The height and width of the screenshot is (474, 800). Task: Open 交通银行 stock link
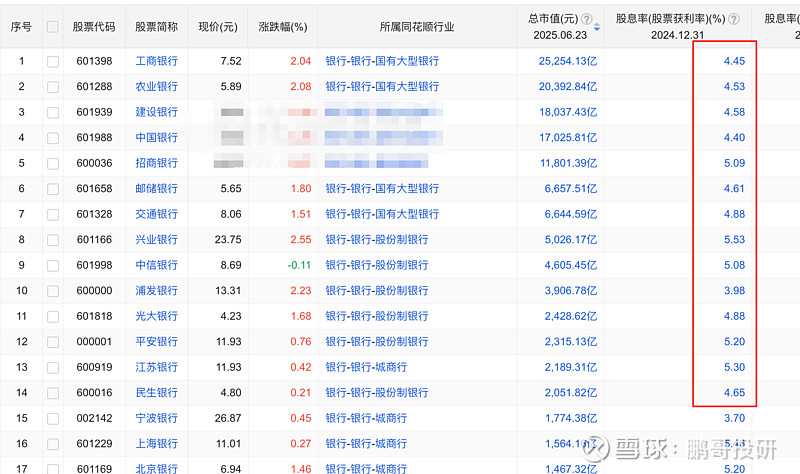[x=156, y=214]
